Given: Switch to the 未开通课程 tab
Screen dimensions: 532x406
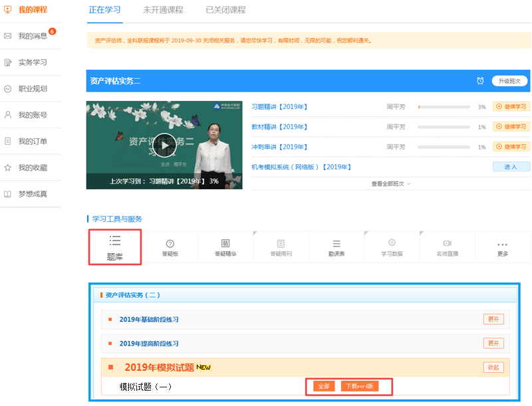Looking at the screenshot, I should [164, 10].
